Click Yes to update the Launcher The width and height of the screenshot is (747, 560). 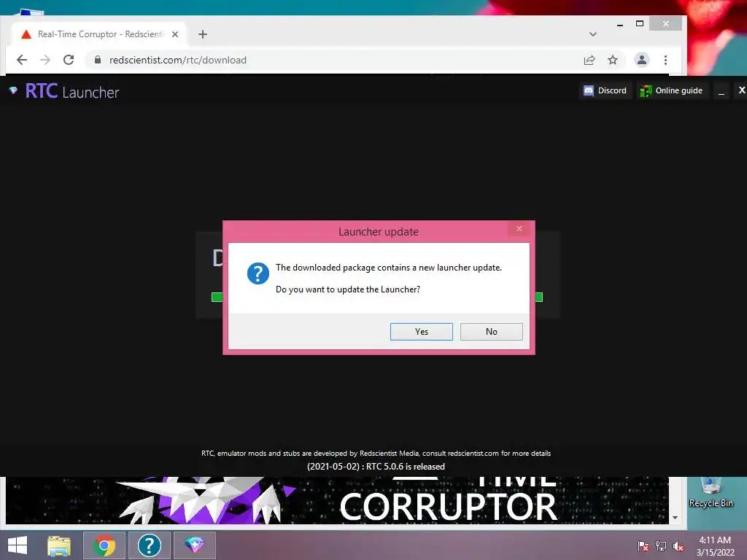point(421,332)
